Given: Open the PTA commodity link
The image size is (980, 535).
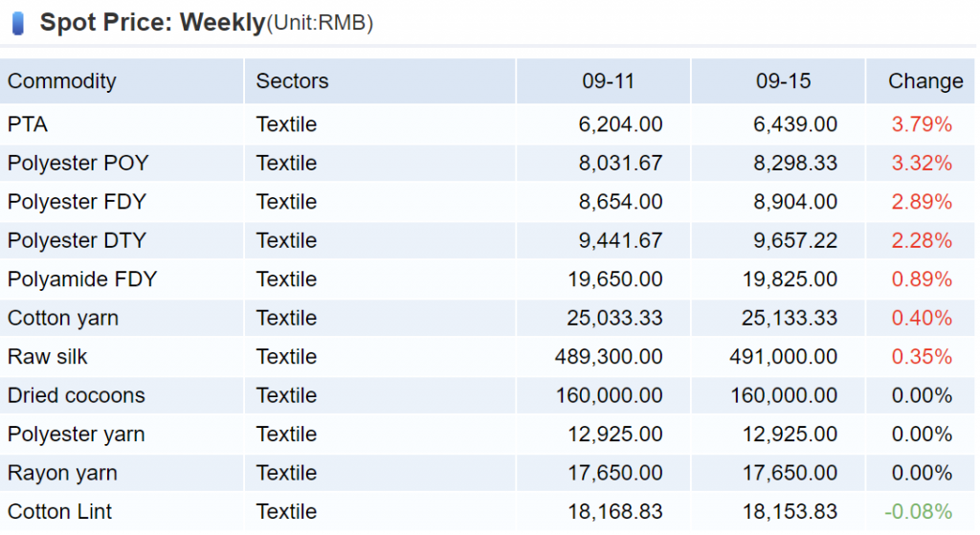Looking at the screenshot, I should point(28,124).
